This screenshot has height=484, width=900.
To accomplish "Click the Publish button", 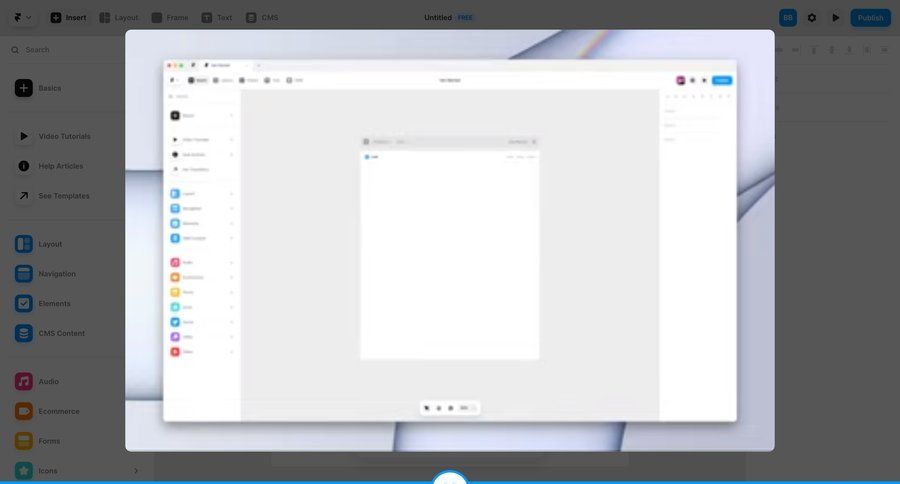I will coord(870,18).
